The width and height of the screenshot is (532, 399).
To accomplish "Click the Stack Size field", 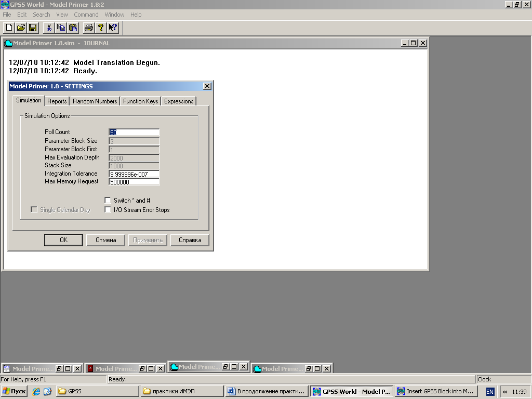I will coord(134,166).
